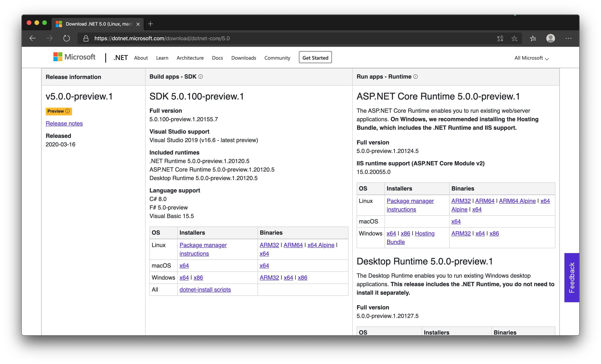This screenshot has width=601, height=364.
Task: Select SDK full version text 5.0.100-preview.1.20155.7
Action: click(184, 119)
